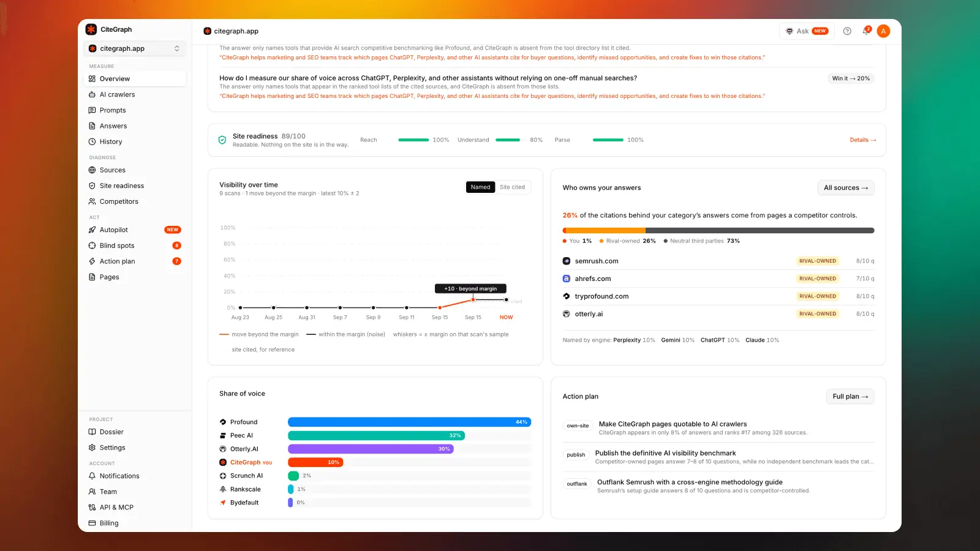
Task: Click the History clock icon
Action: [92, 141]
